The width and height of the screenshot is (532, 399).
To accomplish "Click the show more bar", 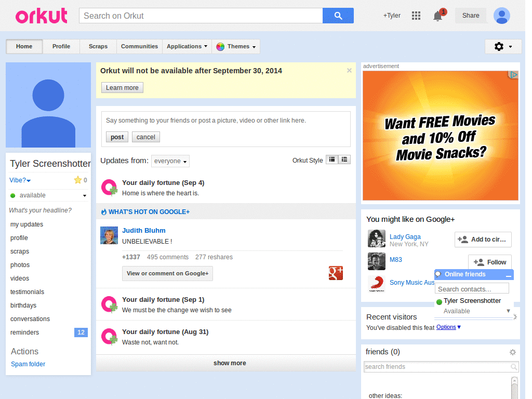I will pyautogui.click(x=226, y=363).
